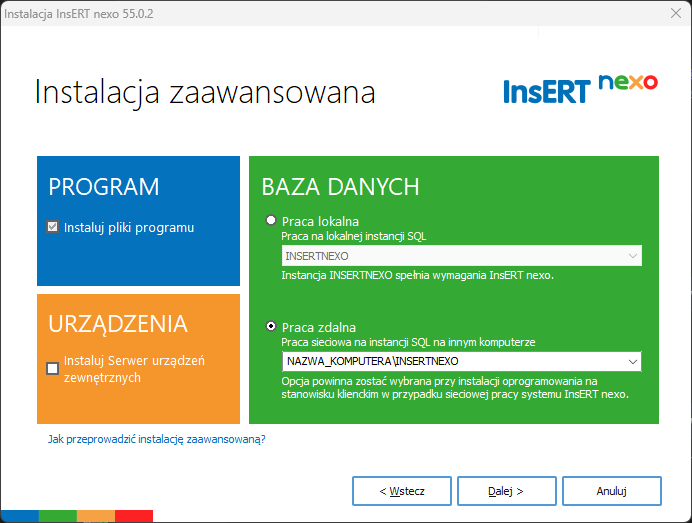
Task: Expand the NAZWA_KOMPUTERA\INSERTNEXO combo box arrow
Action: (x=632, y=361)
